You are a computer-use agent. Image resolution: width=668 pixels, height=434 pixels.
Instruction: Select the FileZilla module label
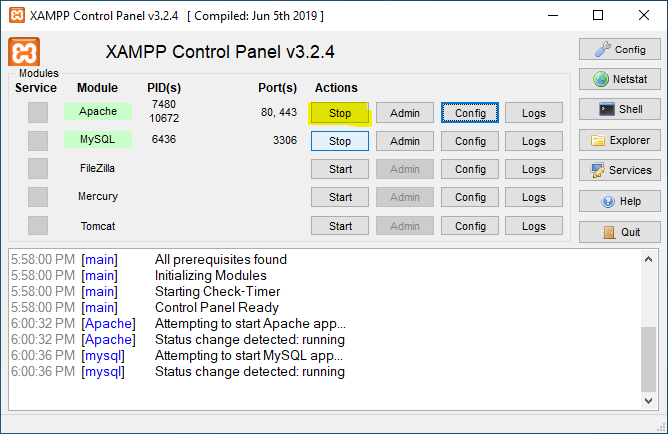click(98, 168)
